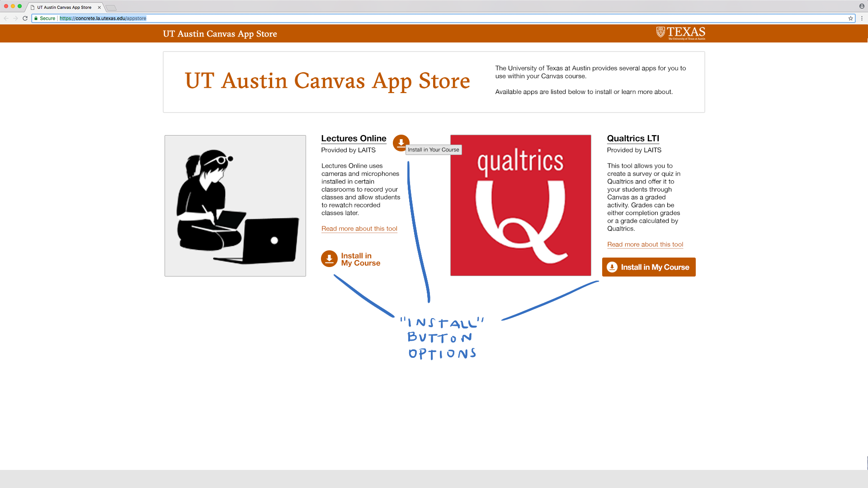Click the Lectures Online heading link

point(354,138)
